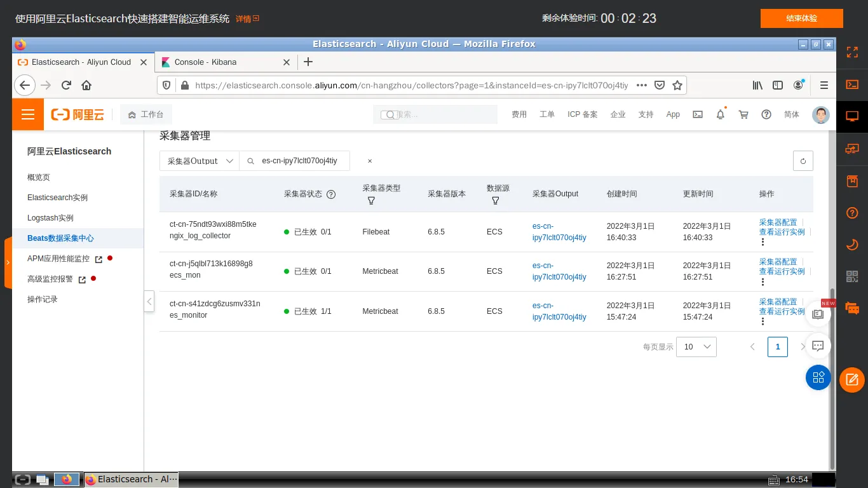868x488 pixels.
Task: Open 高级监控报警 in sidebar
Action: (51, 279)
